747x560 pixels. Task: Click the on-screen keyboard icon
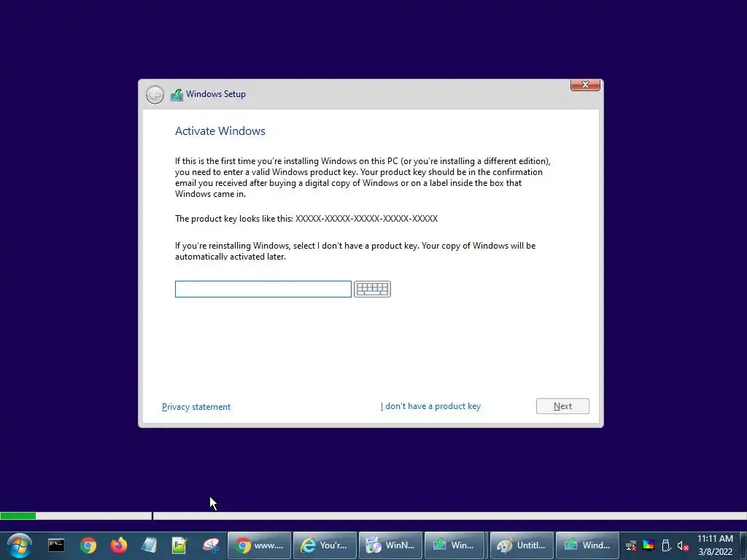click(x=372, y=289)
